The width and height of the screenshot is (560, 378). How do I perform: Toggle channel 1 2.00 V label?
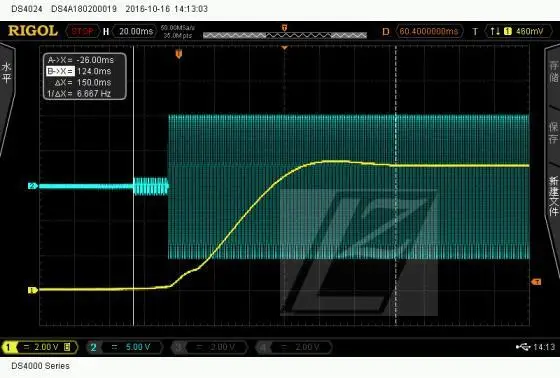40,347
